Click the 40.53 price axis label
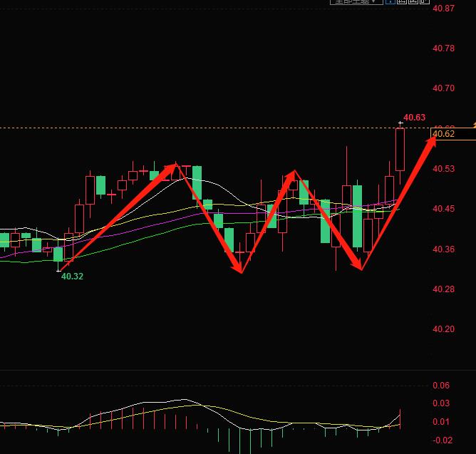476x454 pixels. (x=443, y=168)
